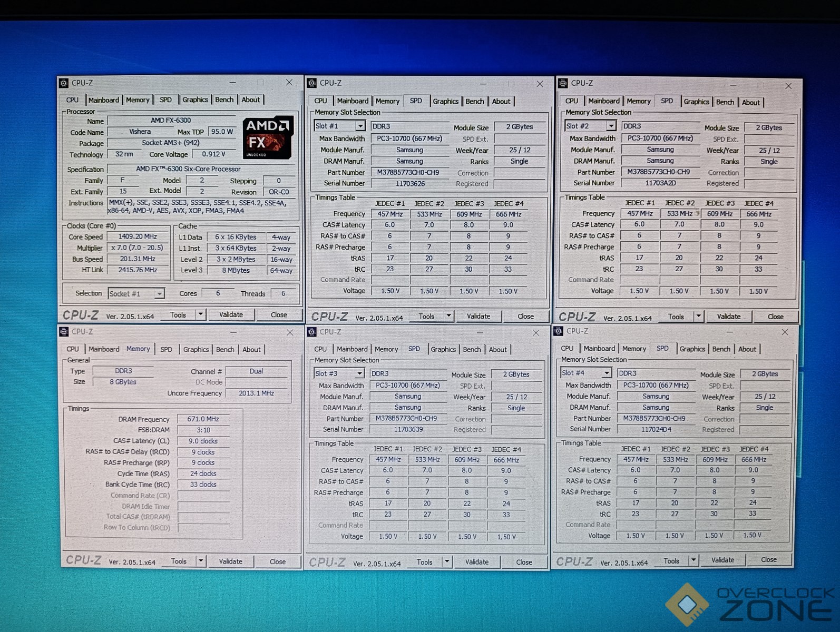Close the Slot #4 window with X
Viewport: 840px width, 632px height.
[x=785, y=332]
